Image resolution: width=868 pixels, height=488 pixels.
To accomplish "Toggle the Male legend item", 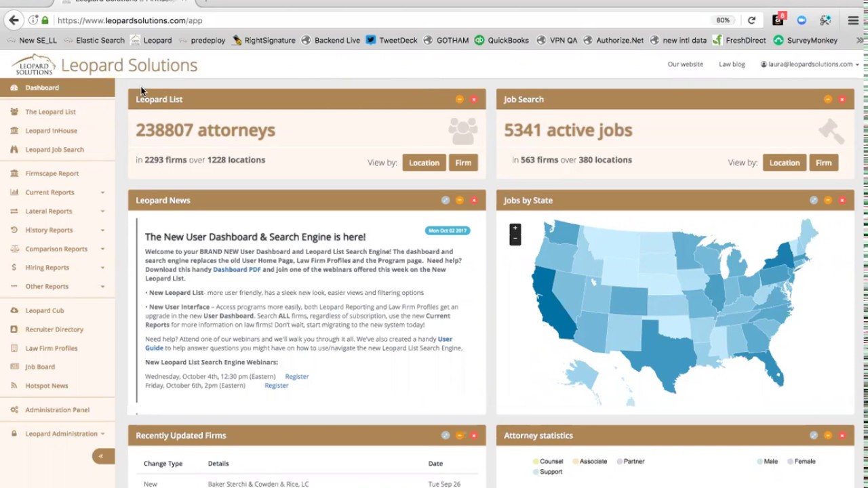I will [768, 462].
